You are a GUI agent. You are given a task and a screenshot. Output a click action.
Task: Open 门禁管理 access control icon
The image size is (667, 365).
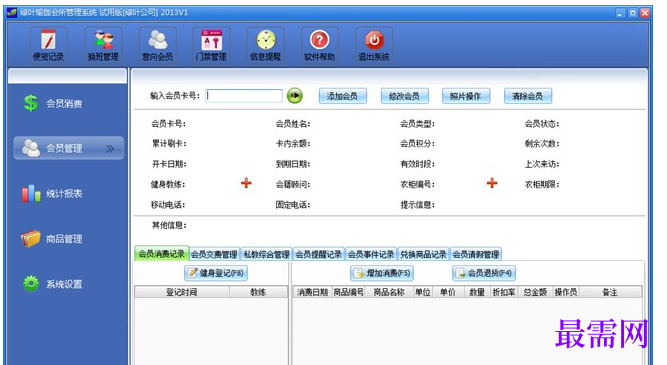pyautogui.click(x=212, y=45)
